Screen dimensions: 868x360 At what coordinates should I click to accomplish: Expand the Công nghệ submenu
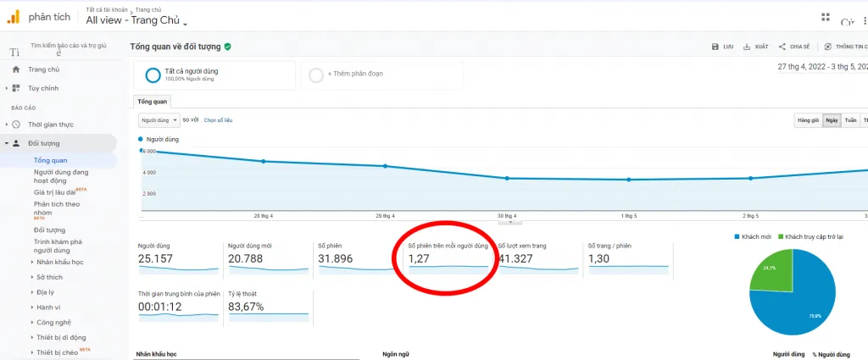(x=32, y=323)
